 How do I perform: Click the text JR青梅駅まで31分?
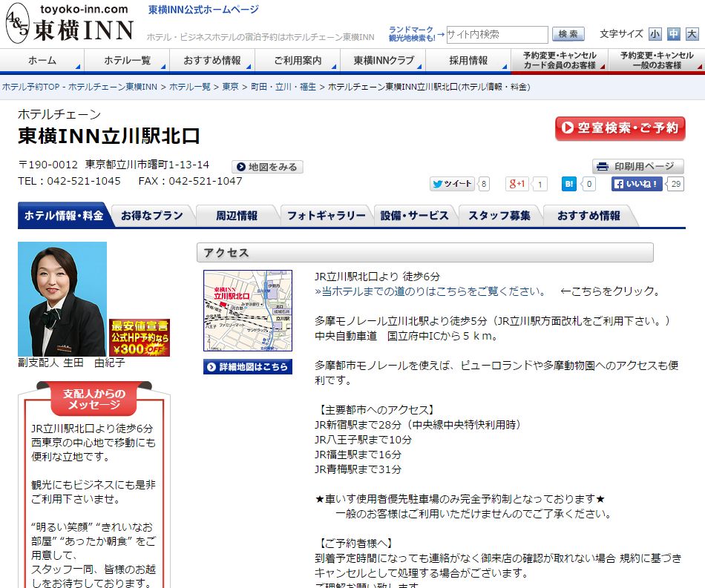358,469
